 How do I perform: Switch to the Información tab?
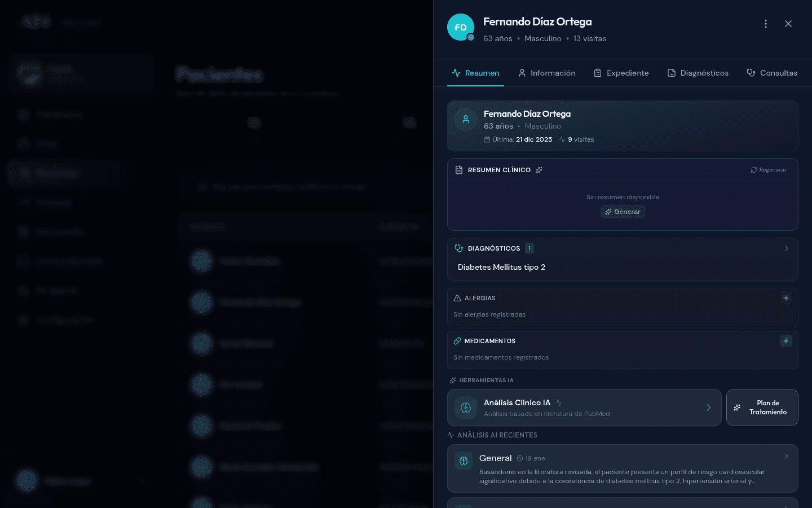(x=546, y=73)
